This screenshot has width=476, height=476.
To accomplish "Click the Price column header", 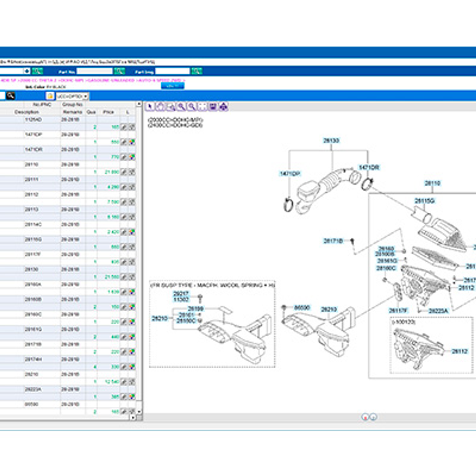I will 108,112.
